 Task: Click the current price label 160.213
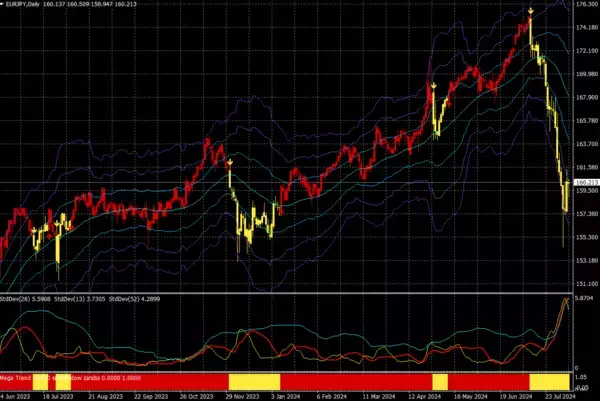coord(585,182)
